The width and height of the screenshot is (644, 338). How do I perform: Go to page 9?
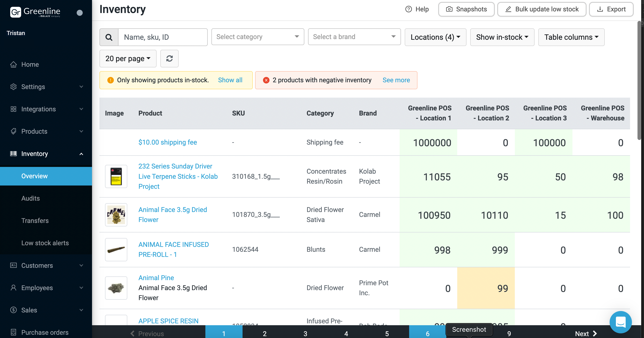[x=509, y=333]
